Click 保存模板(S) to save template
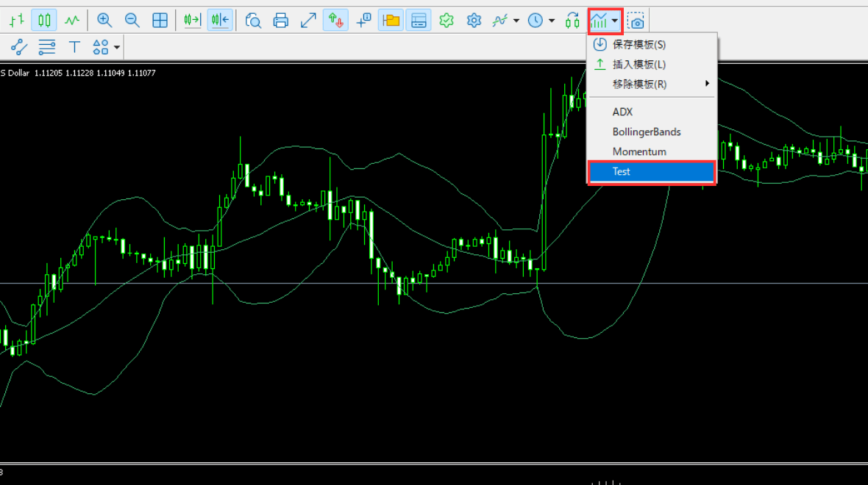 [638, 44]
